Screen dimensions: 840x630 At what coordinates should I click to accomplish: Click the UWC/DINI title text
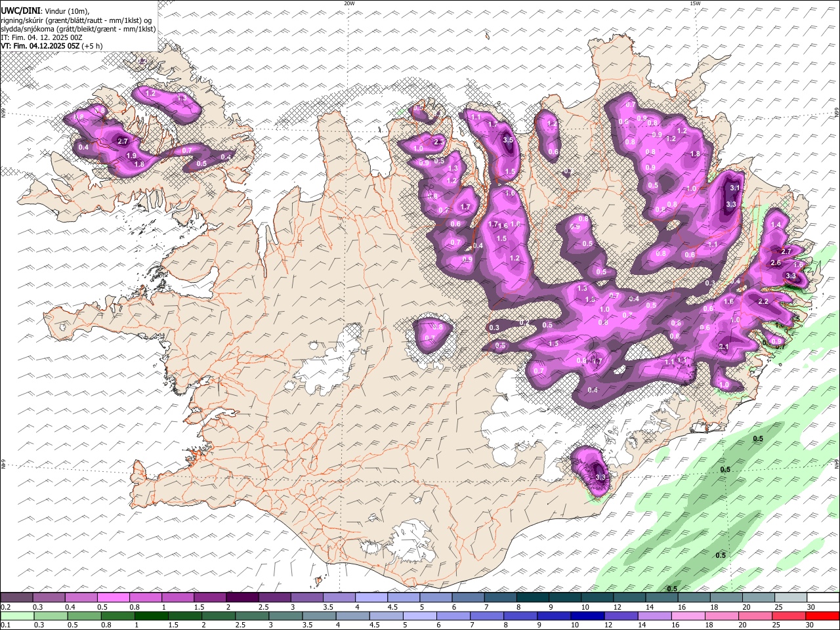point(20,11)
